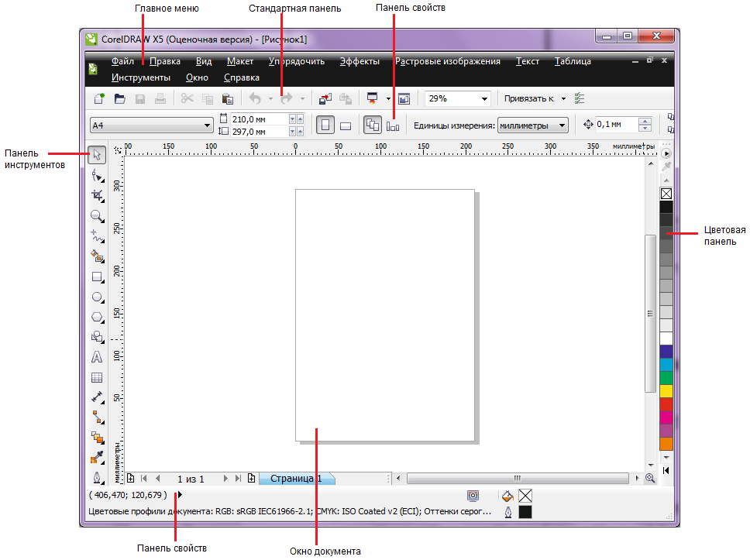Open the Вид menu
Image resolution: width=750 pixels, height=560 pixels.
tap(203, 61)
